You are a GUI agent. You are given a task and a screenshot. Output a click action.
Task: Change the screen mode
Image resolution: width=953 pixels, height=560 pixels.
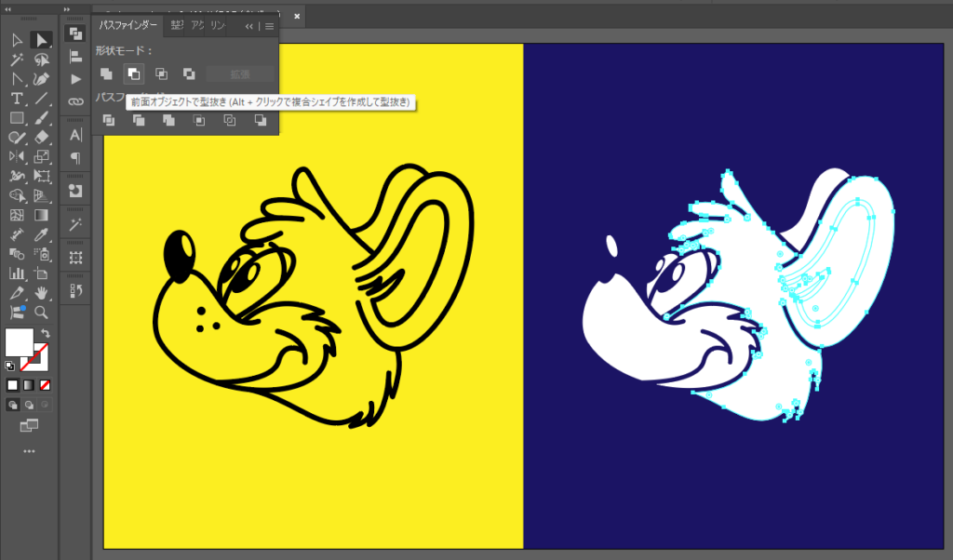coord(29,426)
